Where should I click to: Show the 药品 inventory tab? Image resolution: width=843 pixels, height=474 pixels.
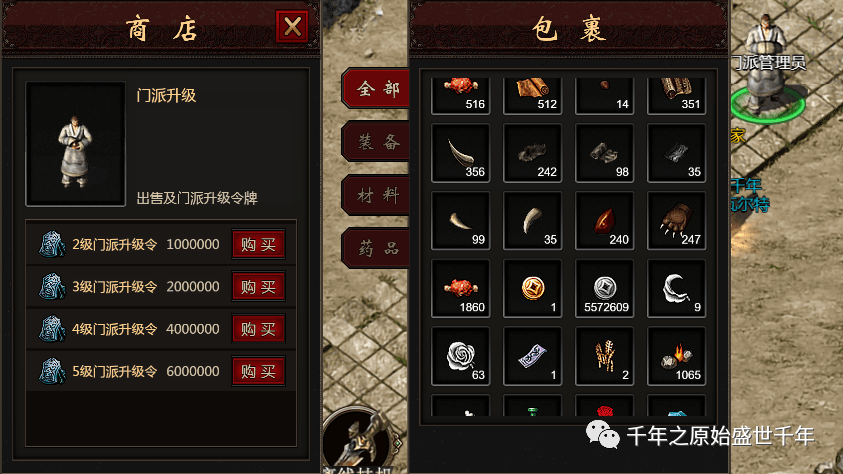tap(376, 248)
